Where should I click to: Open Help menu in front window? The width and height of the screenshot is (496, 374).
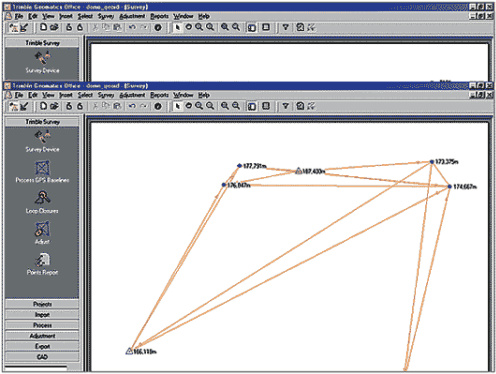[x=204, y=95]
